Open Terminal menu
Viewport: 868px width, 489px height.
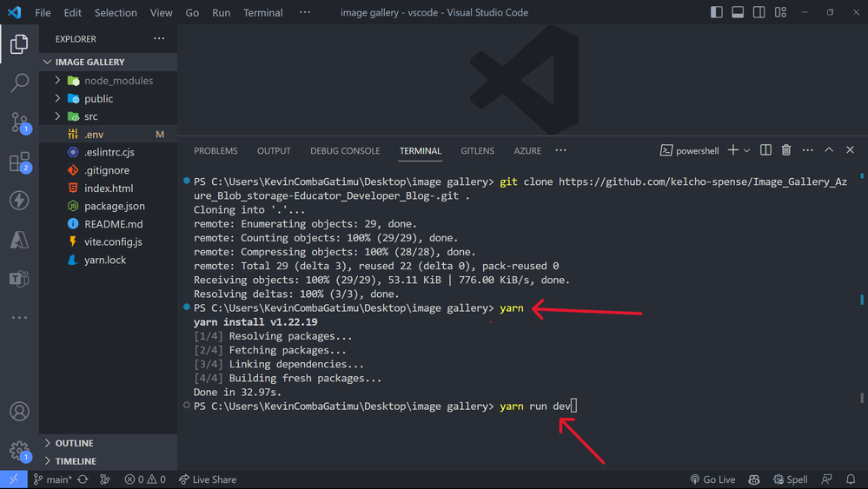pos(263,12)
